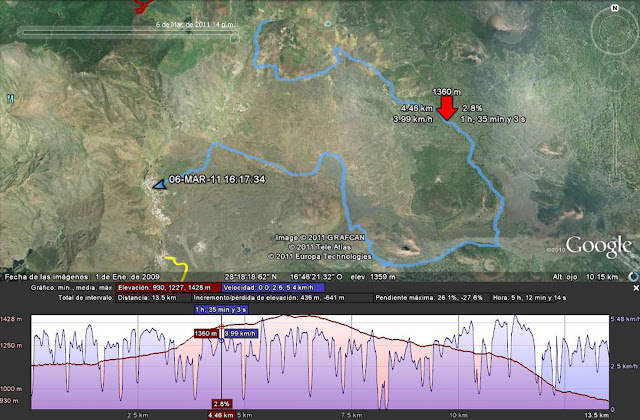Click the 1 h, 35 min y 3 s map label
The height and width of the screenshot is (420, 640).
click(x=493, y=120)
